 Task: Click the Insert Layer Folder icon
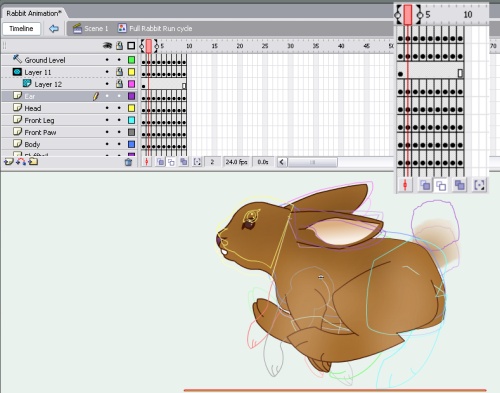(33, 162)
